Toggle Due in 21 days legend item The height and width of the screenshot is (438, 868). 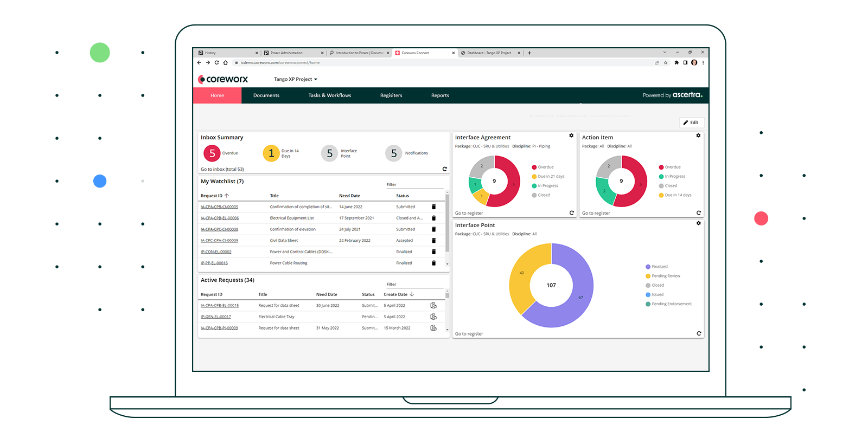point(548,176)
